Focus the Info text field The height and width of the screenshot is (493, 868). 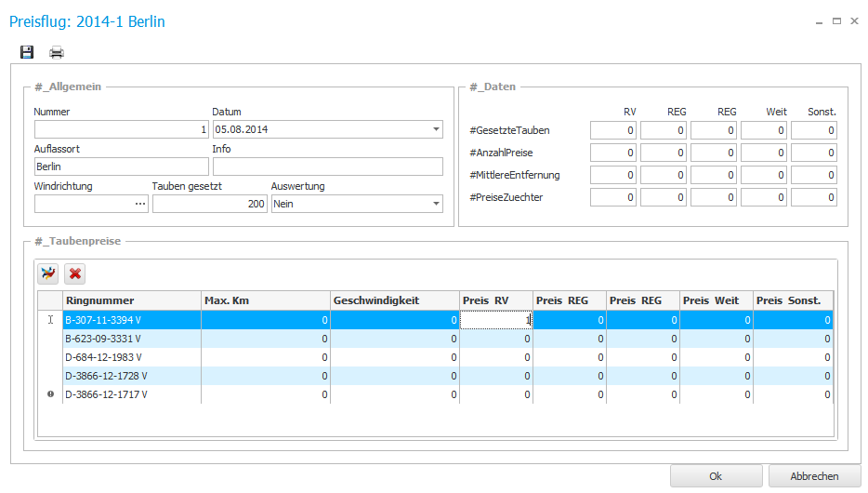[x=327, y=167]
